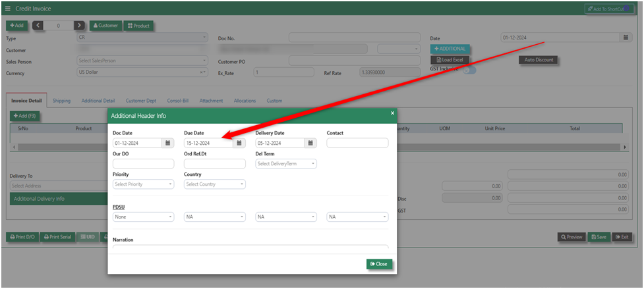Toggle the GST Inclusive switch

click(469, 70)
